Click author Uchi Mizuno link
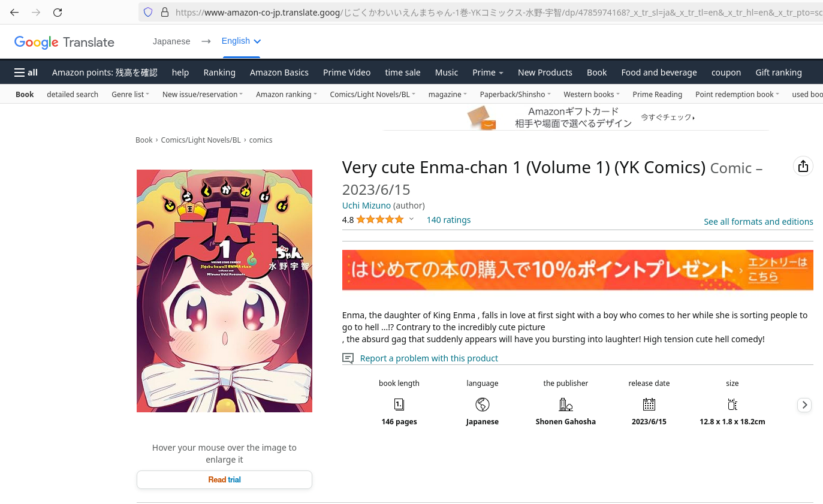 [366, 206]
